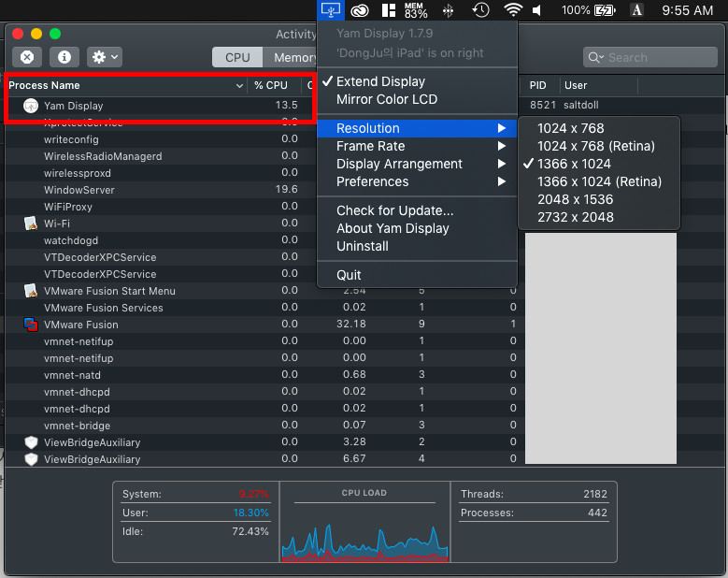The width and height of the screenshot is (728, 578).
Task: Select the watchdogd process row
Action: [x=161, y=240]
